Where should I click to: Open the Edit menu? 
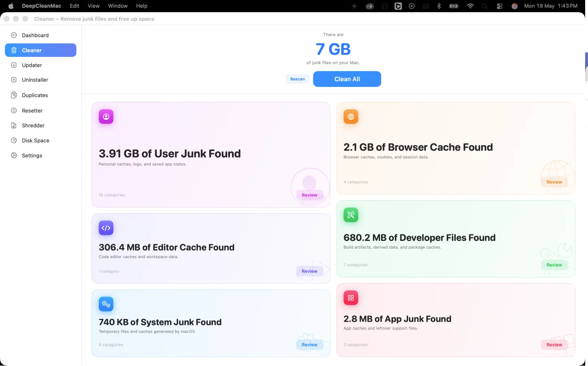pyautogui.click(x=74, y=6)
